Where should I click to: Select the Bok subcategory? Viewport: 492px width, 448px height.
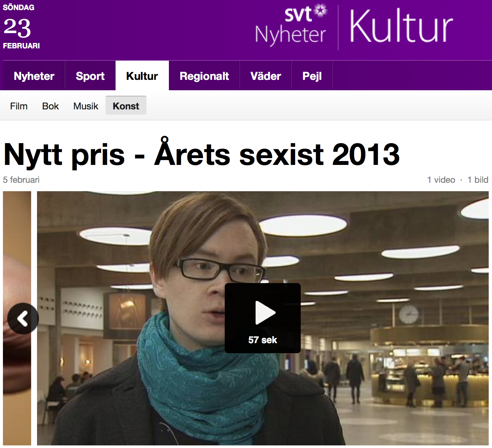pos(50,106)
